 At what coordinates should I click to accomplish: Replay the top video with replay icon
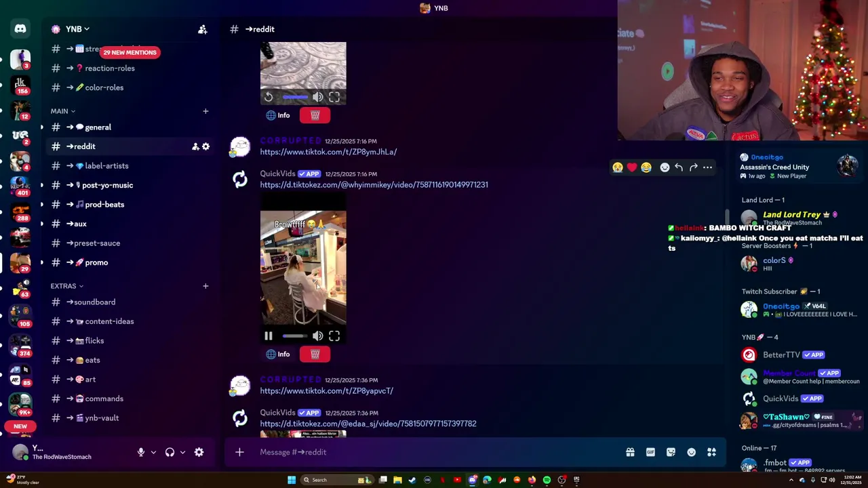coord(269,97)
